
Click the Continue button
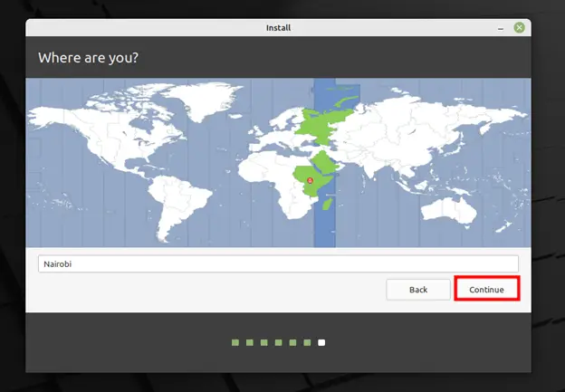pyautogui.click(x=486, y=290)
